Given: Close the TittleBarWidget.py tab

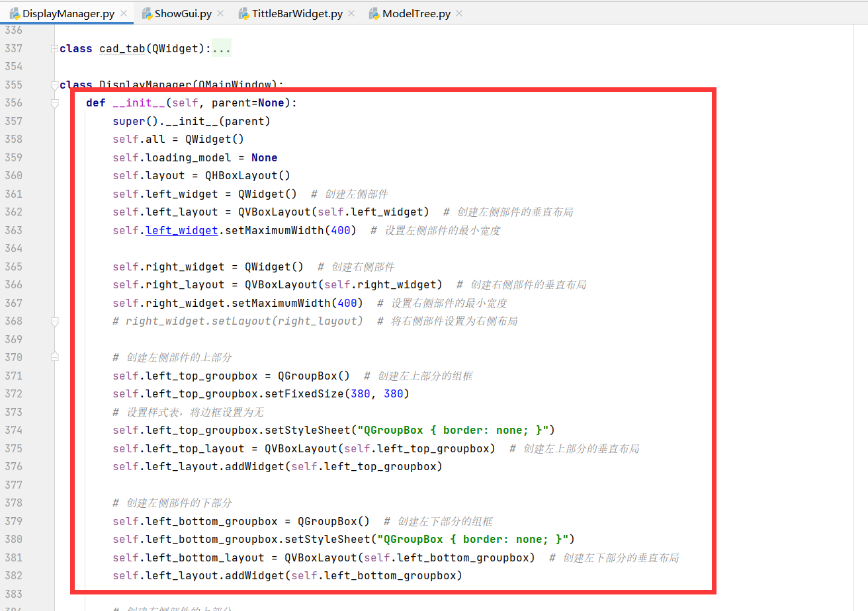Looking at the screenshot, I should point(351,14).
